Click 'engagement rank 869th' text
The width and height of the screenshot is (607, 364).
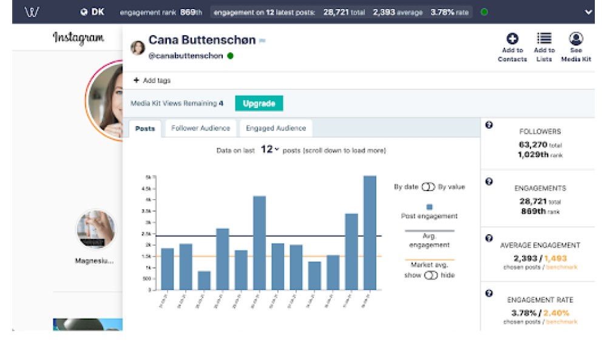pos(161,12)
